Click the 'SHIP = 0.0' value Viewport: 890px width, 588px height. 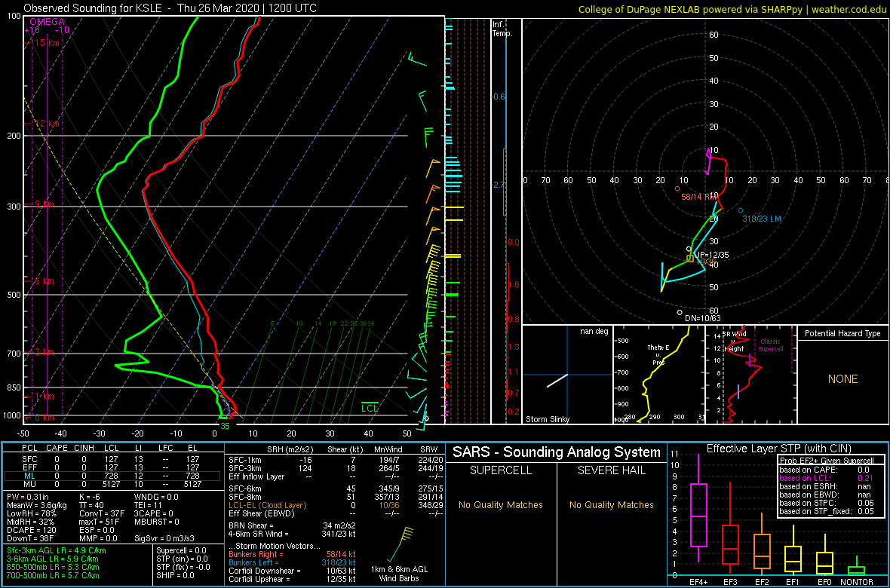176,575
